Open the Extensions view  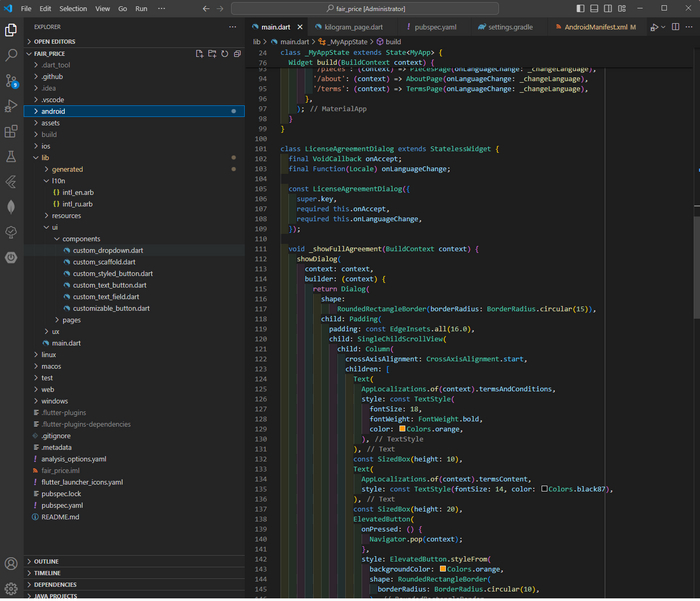click(11, 131)
